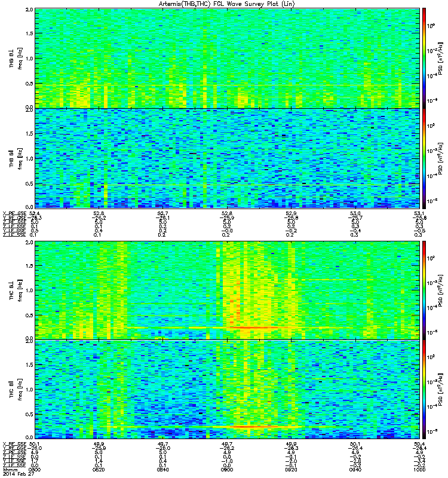
Task: Click the THC X_RE_GSE value 50.4
Action: (419, 444)
